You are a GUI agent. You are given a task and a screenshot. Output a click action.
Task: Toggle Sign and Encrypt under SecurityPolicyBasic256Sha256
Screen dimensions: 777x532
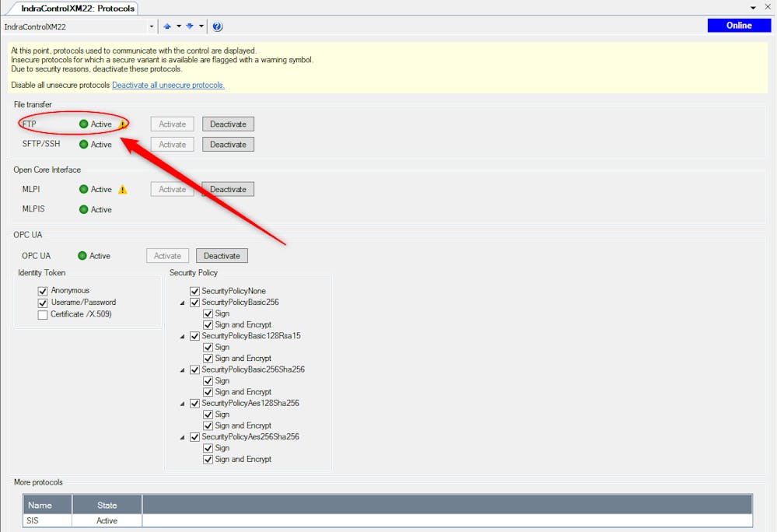(x=208, y=392)
